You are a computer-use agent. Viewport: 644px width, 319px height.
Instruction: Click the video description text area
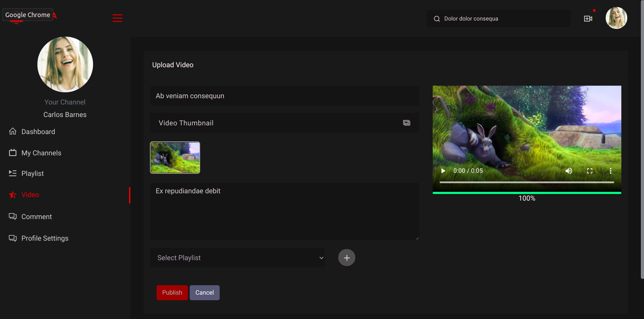285,211
